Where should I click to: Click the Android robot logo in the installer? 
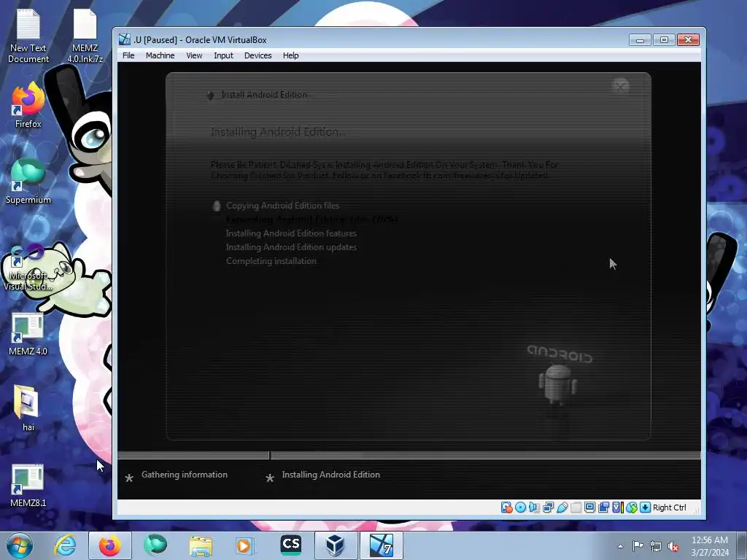tap(558, 384)
